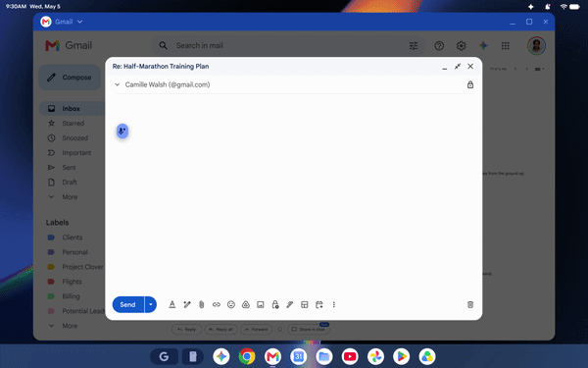Click the recipient Camille Walsh field

coord(168,84)
